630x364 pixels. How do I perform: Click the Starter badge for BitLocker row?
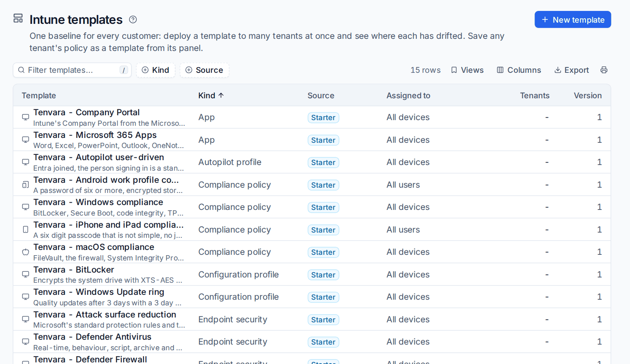click(323, 275)
